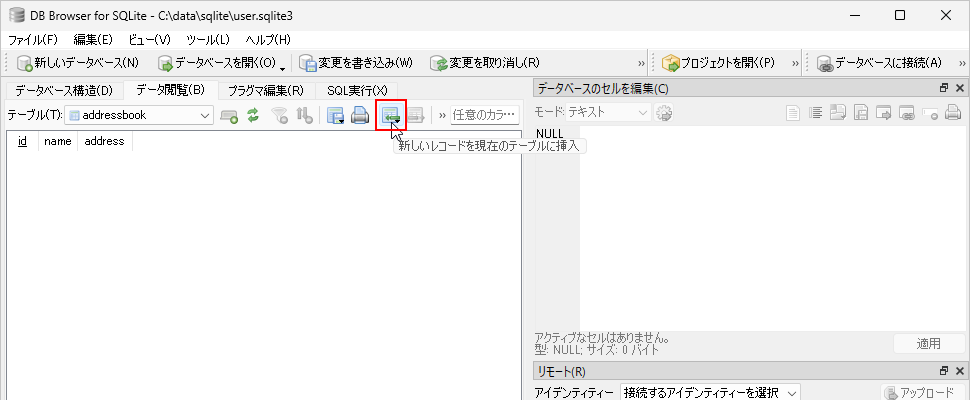
Task: Open the ツール(L) menu
Action: click(x=208, y=40)
